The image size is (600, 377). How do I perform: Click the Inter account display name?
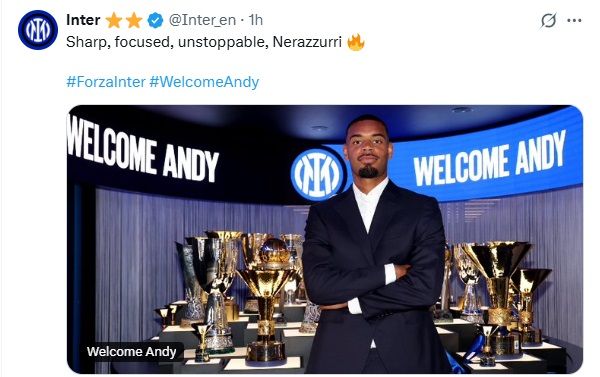tap(83, 20)
